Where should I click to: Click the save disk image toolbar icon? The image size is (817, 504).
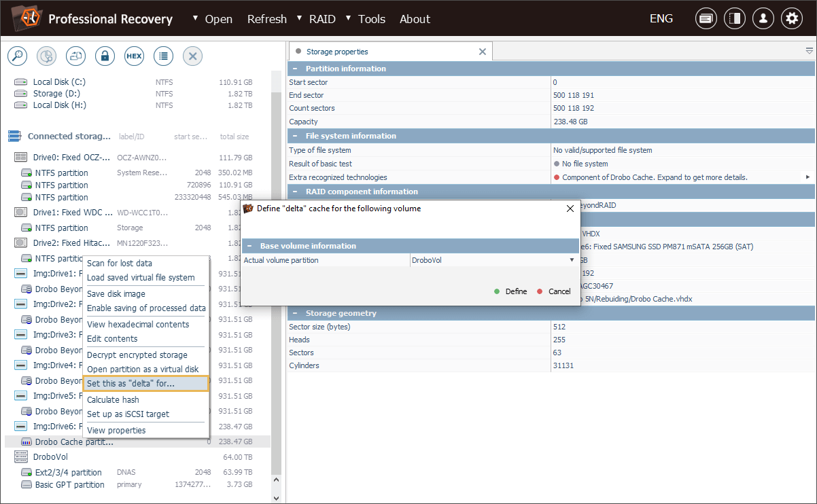coord(75,56)
